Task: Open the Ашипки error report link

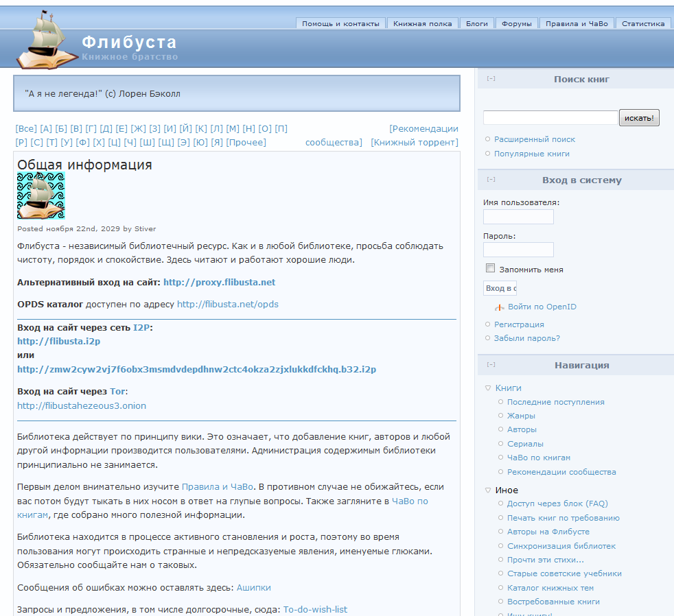Action: click(254, 588)
